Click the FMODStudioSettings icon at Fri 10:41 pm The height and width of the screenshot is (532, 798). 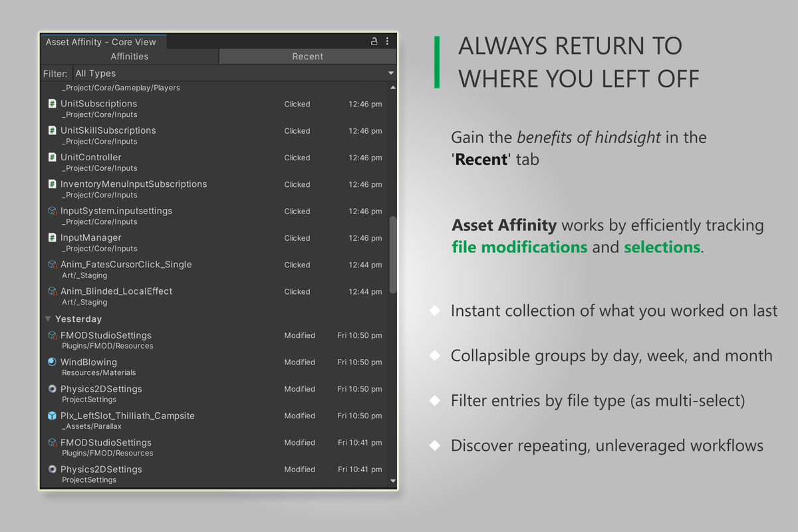52,442
